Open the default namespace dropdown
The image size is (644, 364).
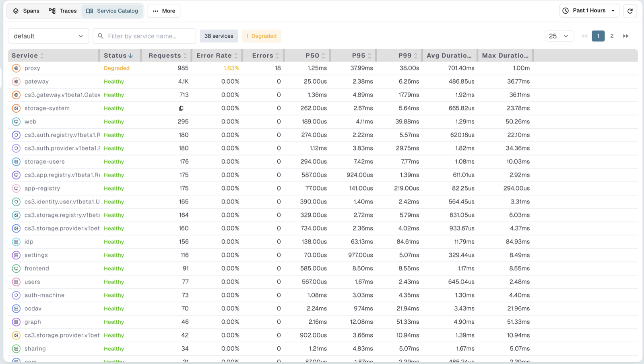point(48,36)
